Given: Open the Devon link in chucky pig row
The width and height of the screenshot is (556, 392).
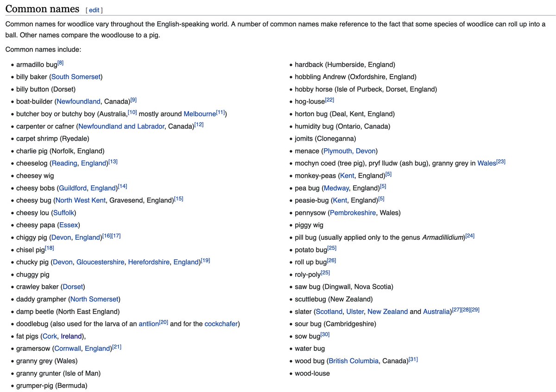Looking at the screenshot, I should coord(63,262).
